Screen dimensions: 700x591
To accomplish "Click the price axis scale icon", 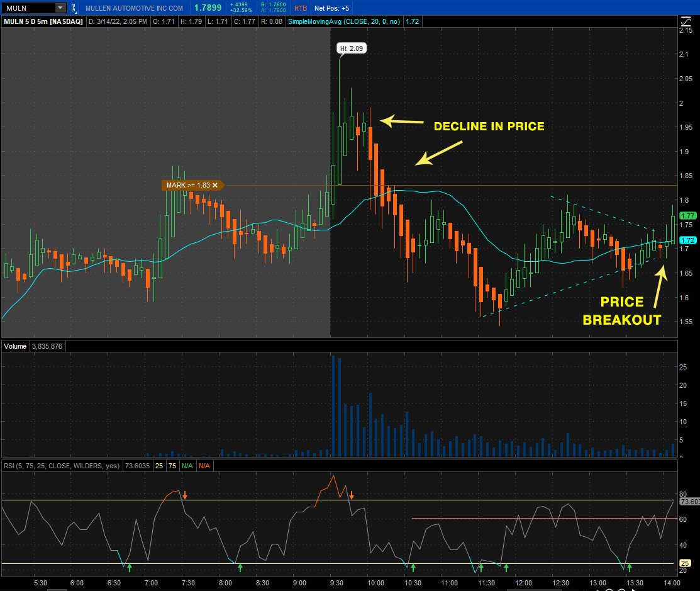I will click(686, 22).
